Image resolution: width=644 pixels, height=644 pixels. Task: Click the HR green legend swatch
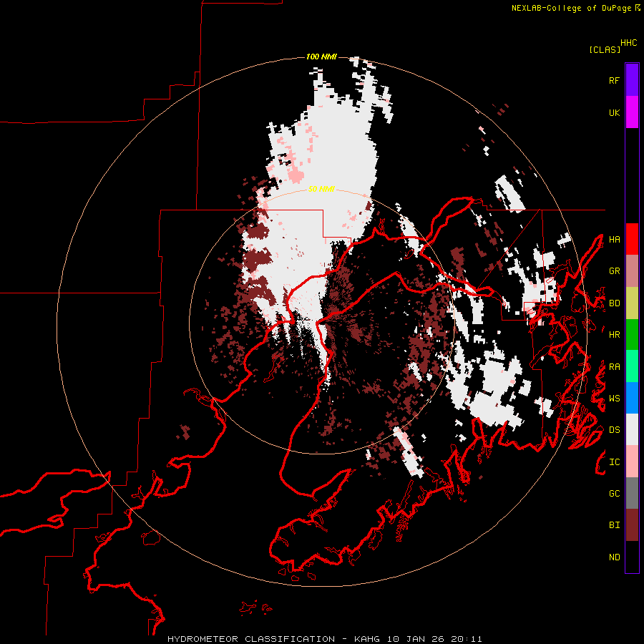632,335
